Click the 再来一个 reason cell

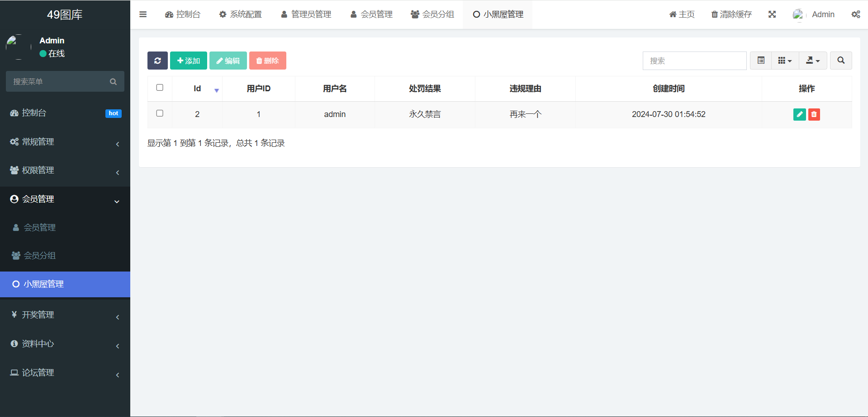525,114
